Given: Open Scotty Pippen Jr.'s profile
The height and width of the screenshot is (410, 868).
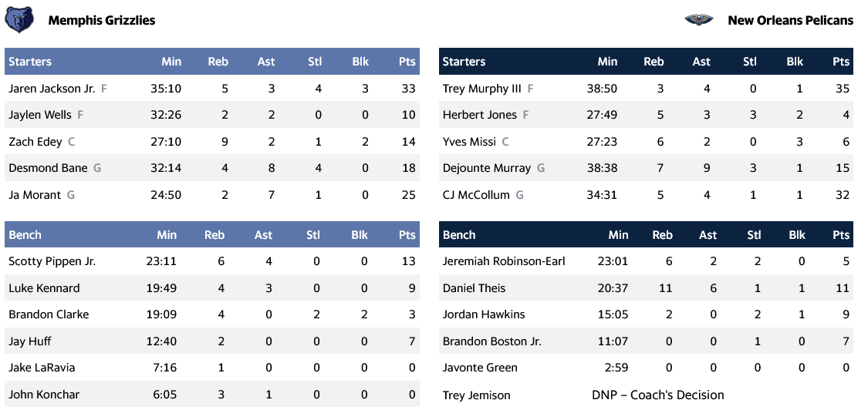Looking at the screenshot, I should click(x=52, y=261).
